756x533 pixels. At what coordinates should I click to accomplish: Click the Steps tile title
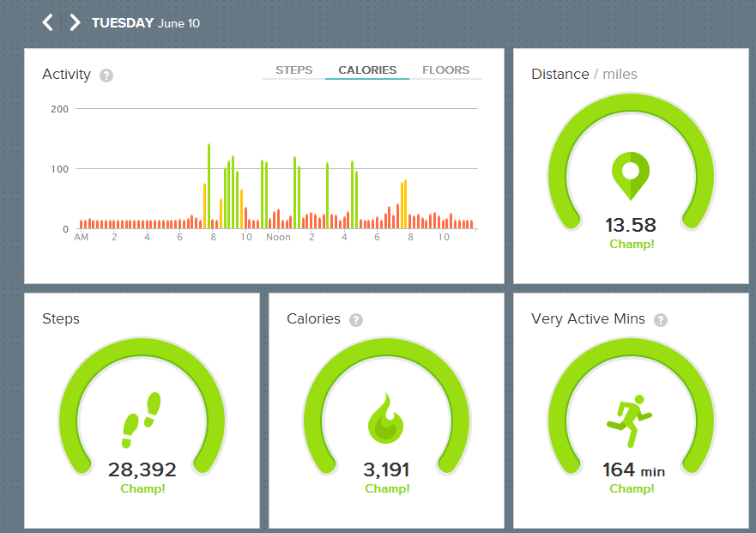61,319
